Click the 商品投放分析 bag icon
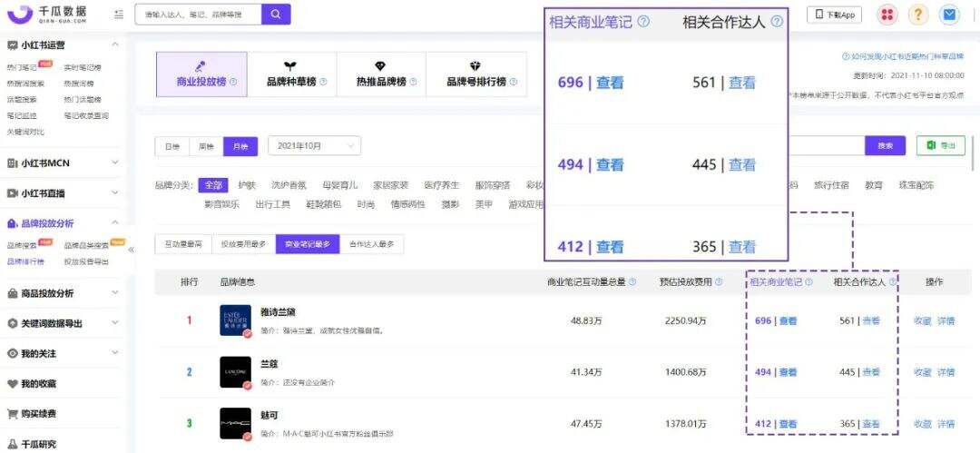Image resolution: width=980 pixels, height=453 pixels. point(12,293)
